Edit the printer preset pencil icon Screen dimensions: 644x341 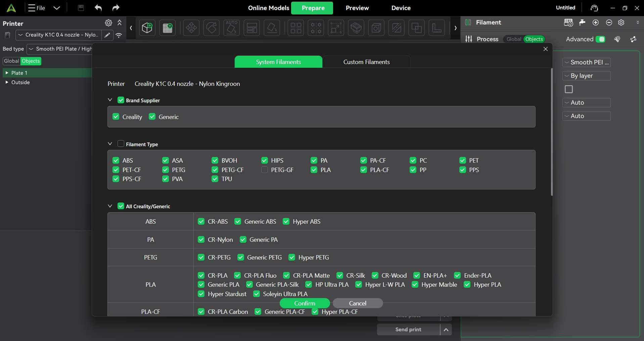point(107,35)
